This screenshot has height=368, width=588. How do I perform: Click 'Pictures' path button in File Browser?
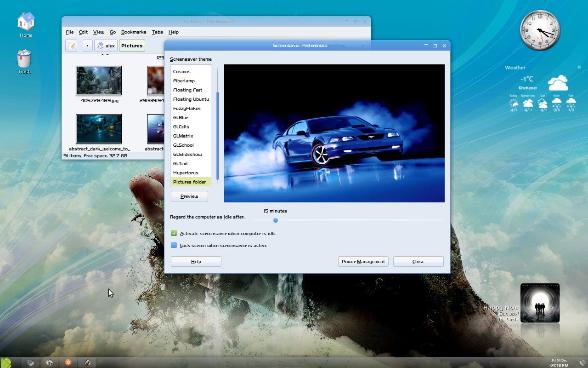(132, 46)
